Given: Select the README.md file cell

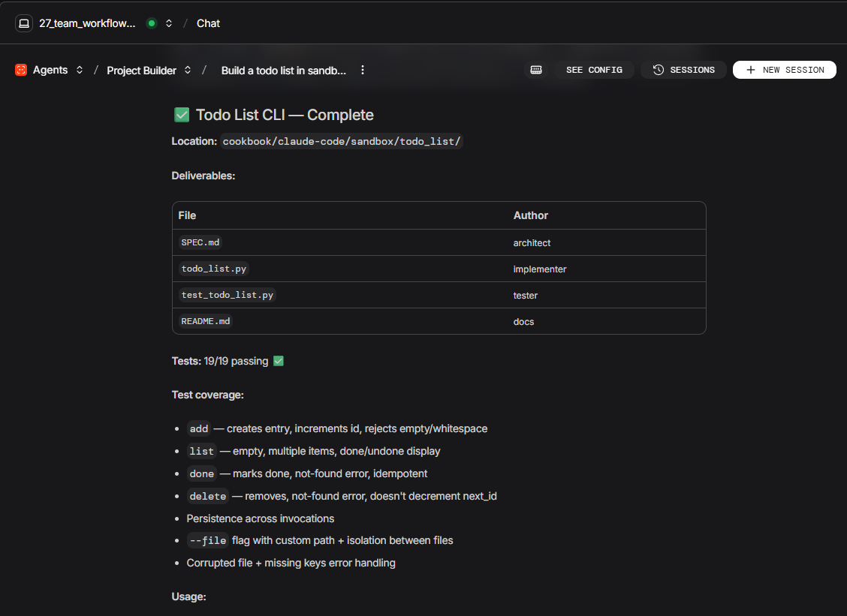Looking at the screenshot, I should 206,321.
